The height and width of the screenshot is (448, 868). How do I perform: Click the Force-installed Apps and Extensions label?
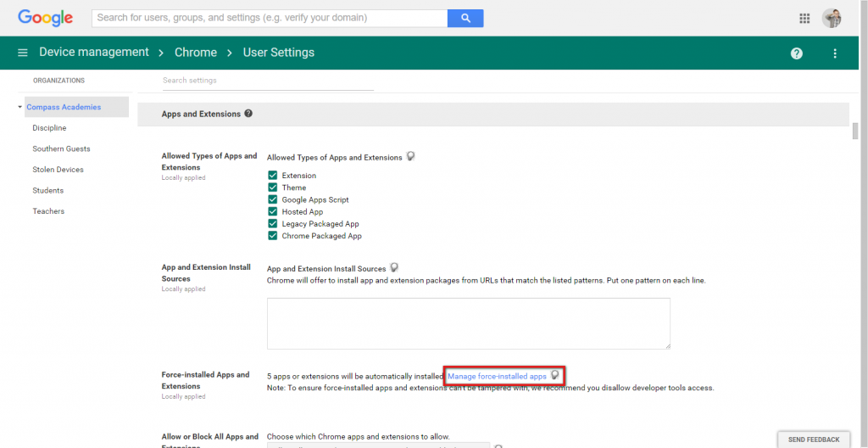pyautogui.click(x=205, y=380)
